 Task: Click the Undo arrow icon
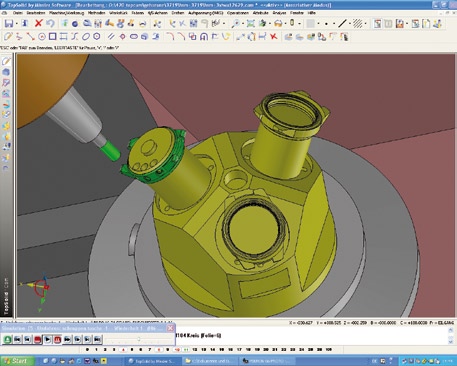50,23
